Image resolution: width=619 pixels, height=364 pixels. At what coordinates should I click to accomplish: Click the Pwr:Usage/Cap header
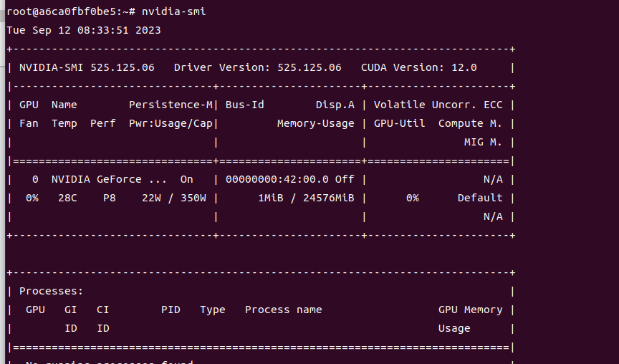(x=171, y=123)
